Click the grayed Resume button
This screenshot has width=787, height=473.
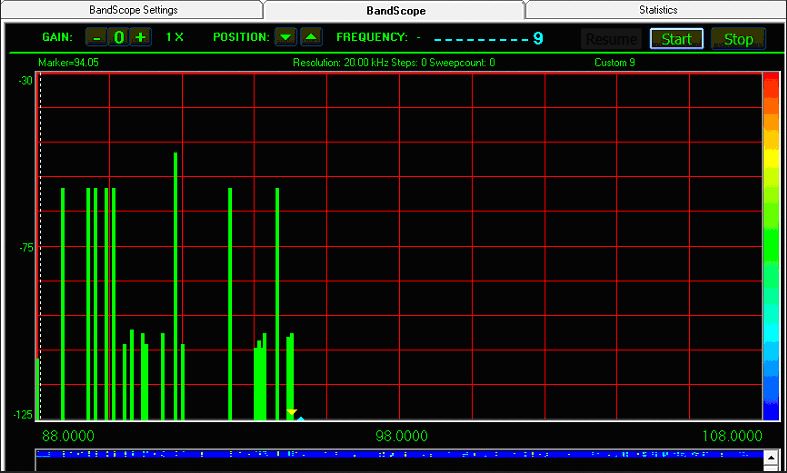point(611,39)
